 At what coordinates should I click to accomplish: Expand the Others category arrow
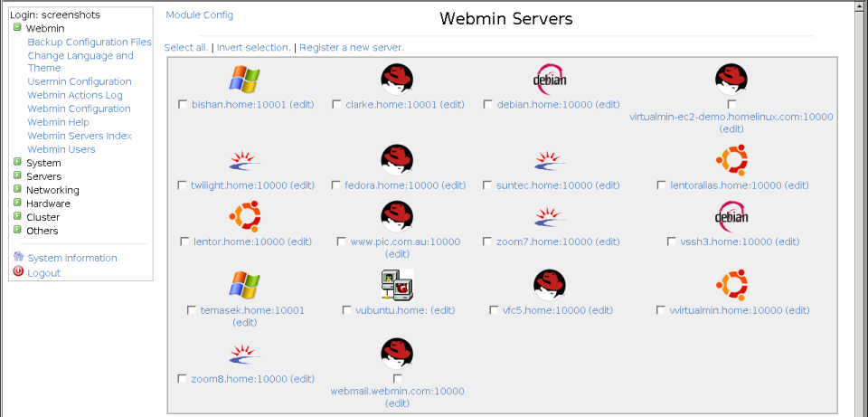(17, 230)
